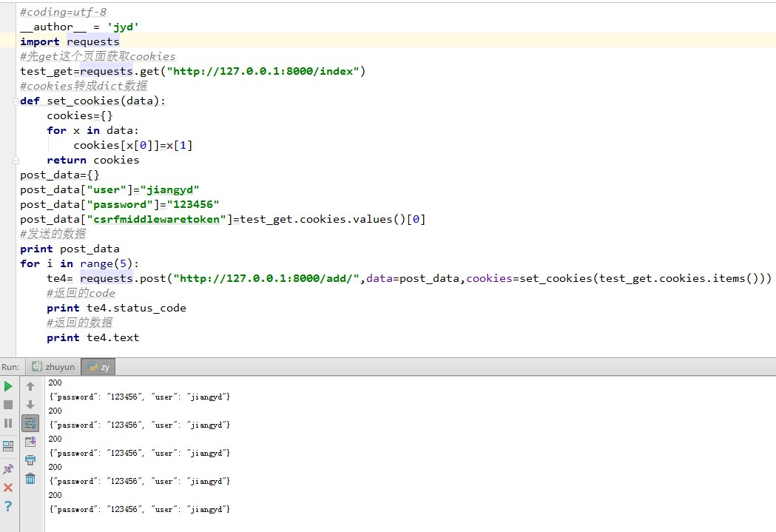Click 'set_cookies(test_get.cookies.items())' call
The height and width of the screenshot is (532, 776).
(645, 279)
